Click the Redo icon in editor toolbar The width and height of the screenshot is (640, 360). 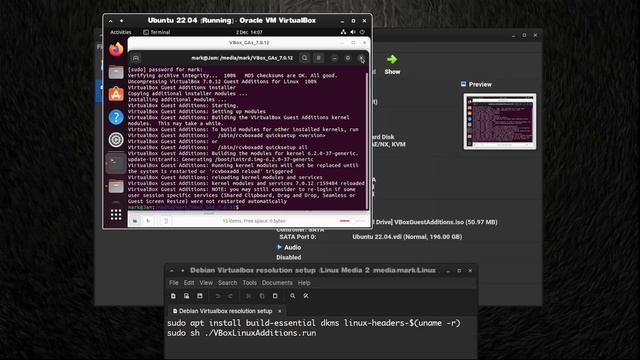coord(231,296)
